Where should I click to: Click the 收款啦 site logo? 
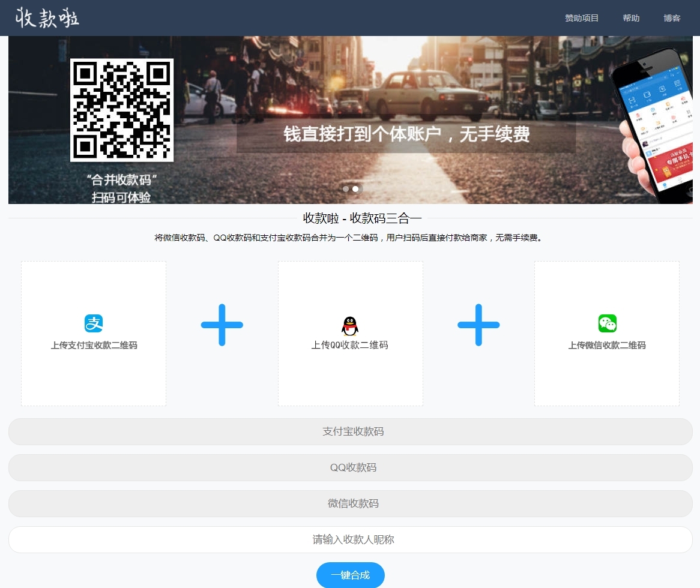click(x=47, y=18)
